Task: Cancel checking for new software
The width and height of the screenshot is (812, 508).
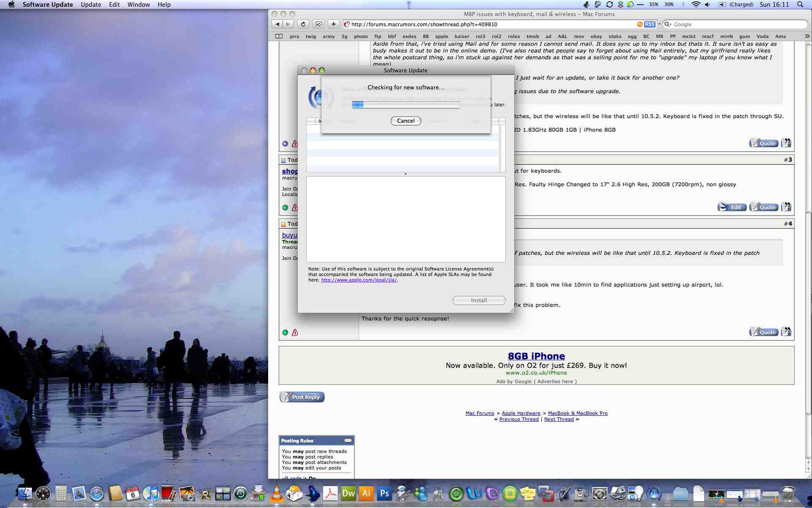Action: (x=405, y=121)
